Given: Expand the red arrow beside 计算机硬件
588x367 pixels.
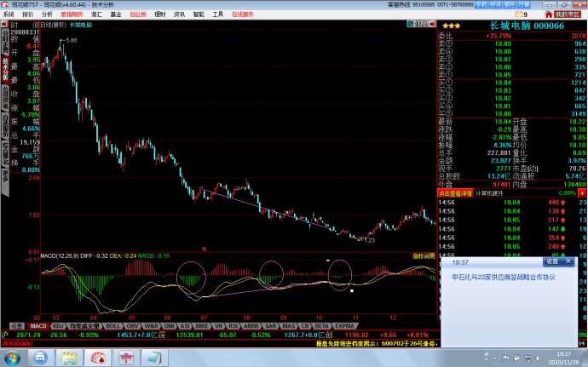Looking at the screenshot, I should pos(583,193).
